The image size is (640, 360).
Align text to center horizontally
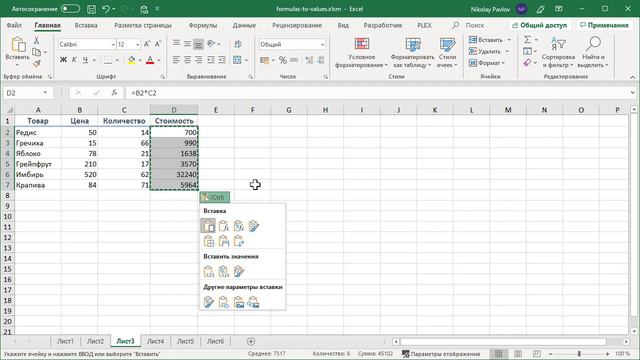187,60
